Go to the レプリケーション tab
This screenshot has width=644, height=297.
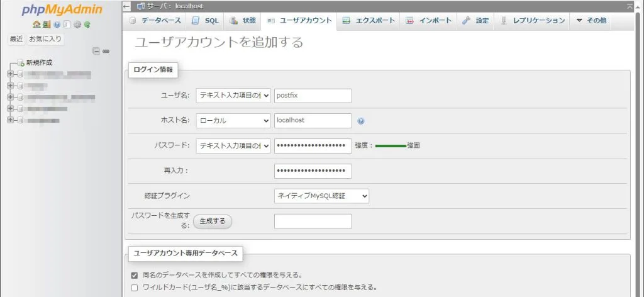pyautogui.click(x=532, y=21)
